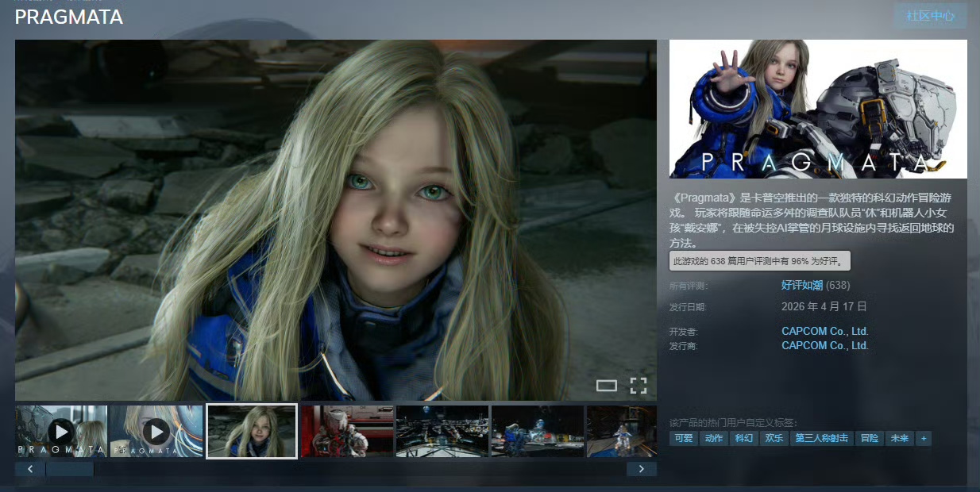This screenshot has width=980, height=492.
Task: Play the second PRAGMATA trailer thumbnail
Action: point(156,431)
